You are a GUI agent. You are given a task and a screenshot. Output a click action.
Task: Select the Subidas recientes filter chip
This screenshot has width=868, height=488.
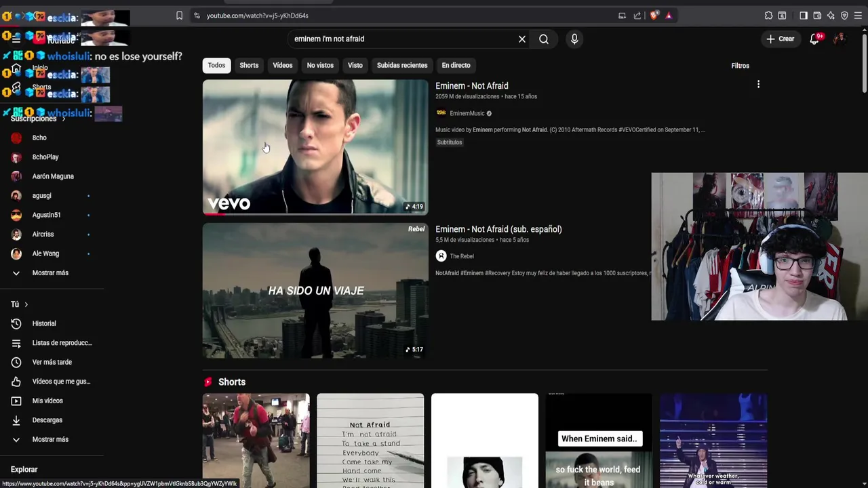click(402, 65)
